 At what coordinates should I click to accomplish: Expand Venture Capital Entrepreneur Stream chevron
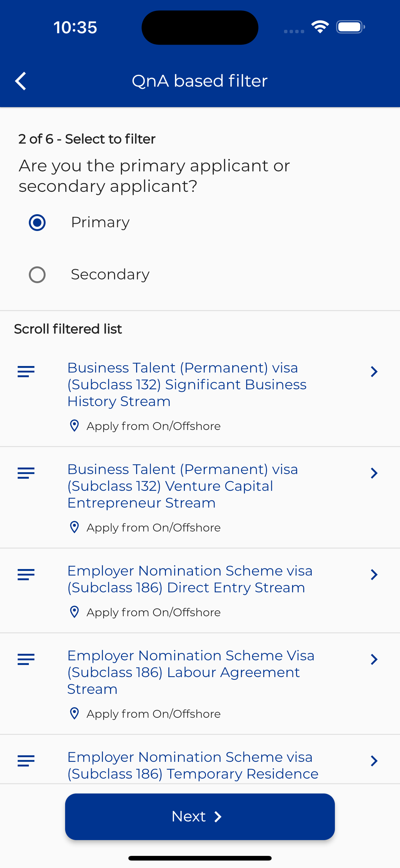coord(374,473)
